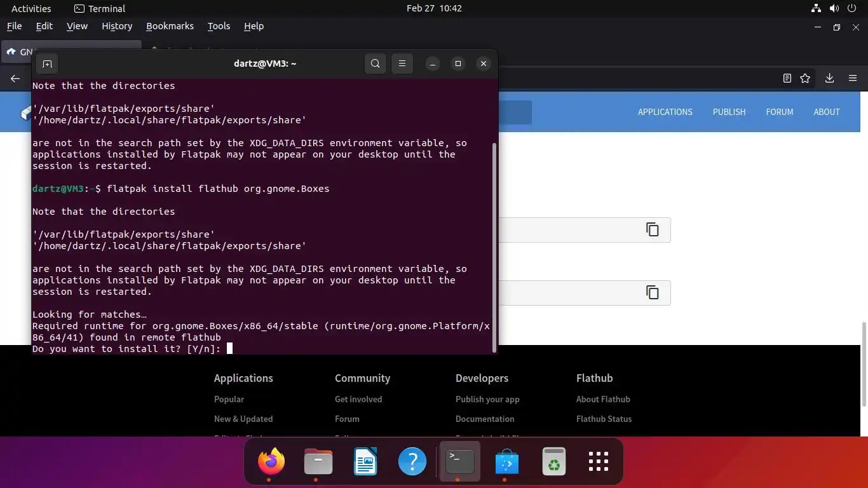Image resolution: width=868 pixels, height=488 pixels.
Task: Open the Popular footer link
Action: 229,399
